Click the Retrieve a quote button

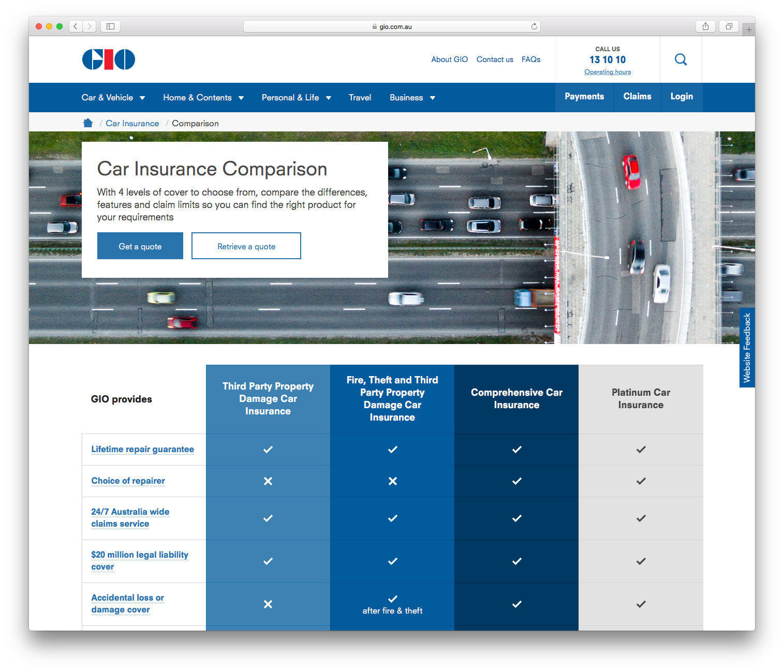[x=246, y=246]
